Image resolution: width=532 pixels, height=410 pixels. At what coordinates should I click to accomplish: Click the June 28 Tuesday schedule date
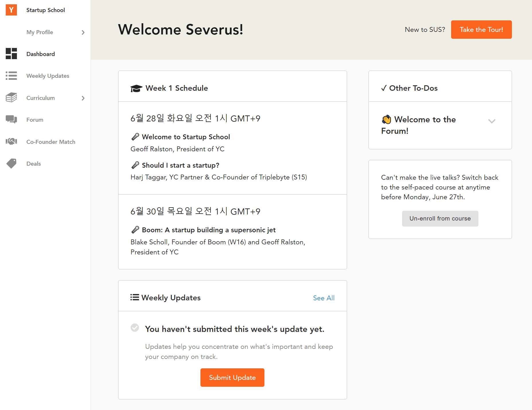pos(195,118)
